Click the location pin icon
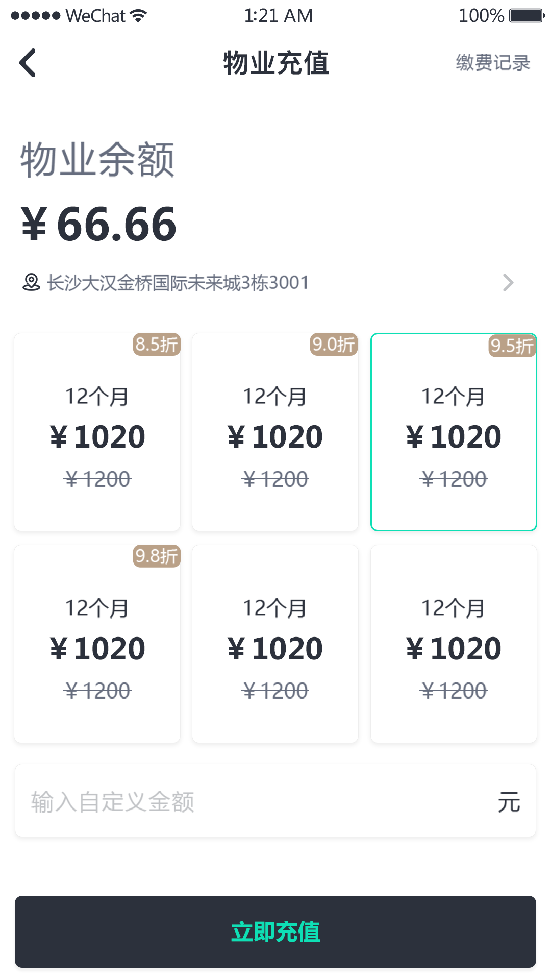 31,282
